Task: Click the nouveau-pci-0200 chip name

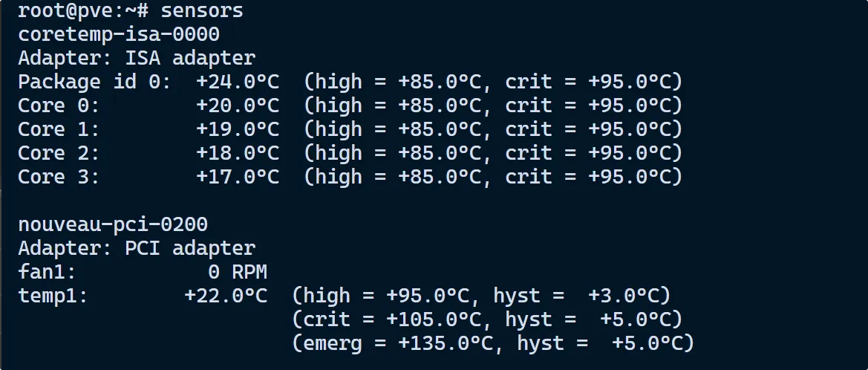Action: [x=112, y=224]
